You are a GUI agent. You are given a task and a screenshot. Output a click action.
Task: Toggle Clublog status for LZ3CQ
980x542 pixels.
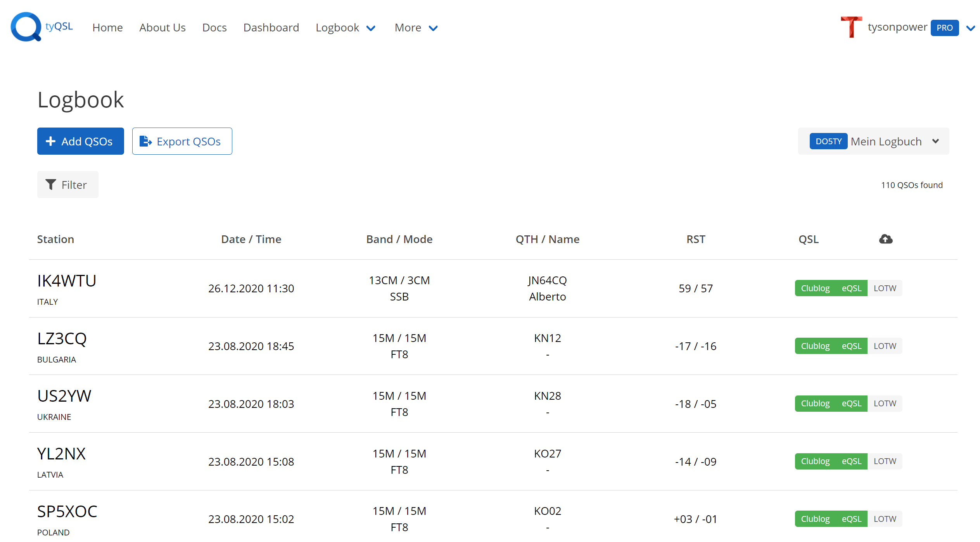point(815,346)
